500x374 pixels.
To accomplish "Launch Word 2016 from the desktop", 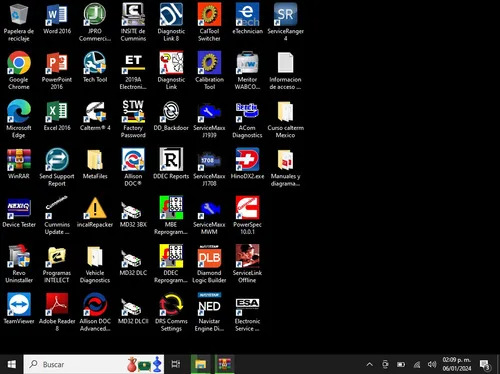I will point(57,19).
